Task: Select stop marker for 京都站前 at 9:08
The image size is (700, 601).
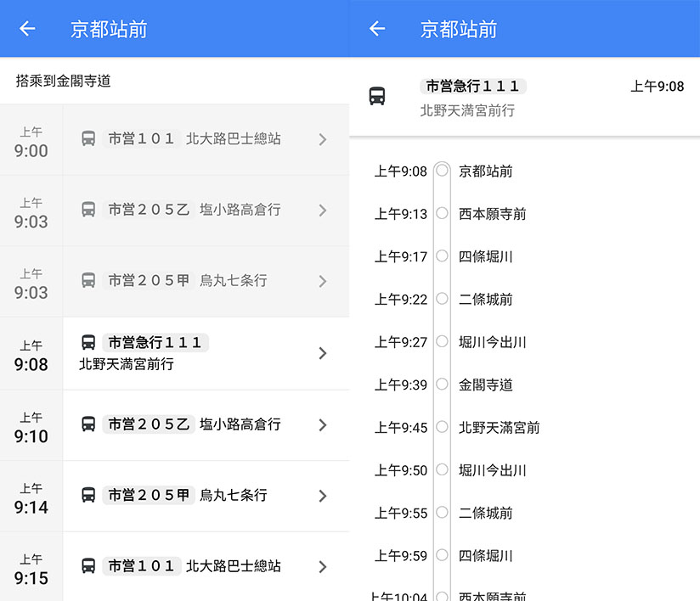Action: (x=442, y=171)
